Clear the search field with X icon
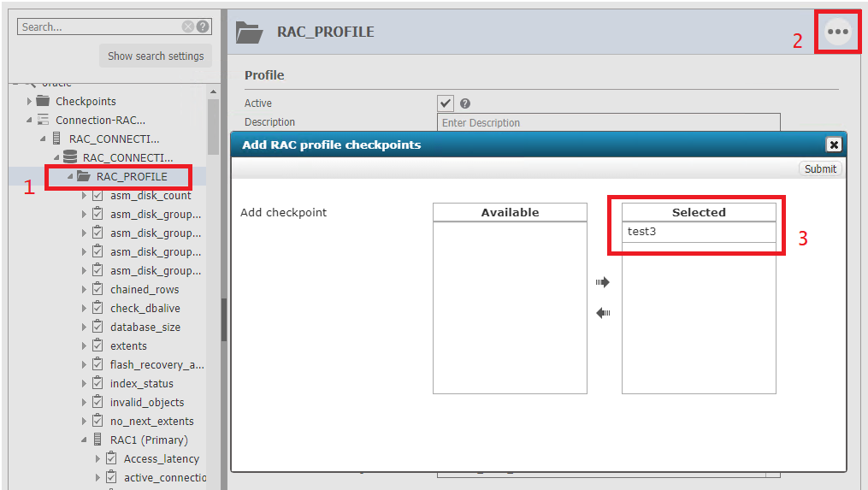The height and width of the screenshot is (490, 868). (x=188, y=27)
